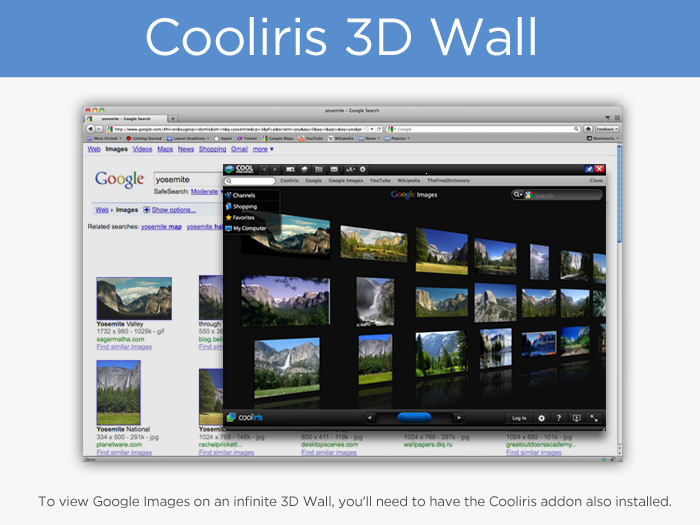Expand the more menu in Google nav
The height and width of the screenshot is (525, 700).
click(263, 149)
